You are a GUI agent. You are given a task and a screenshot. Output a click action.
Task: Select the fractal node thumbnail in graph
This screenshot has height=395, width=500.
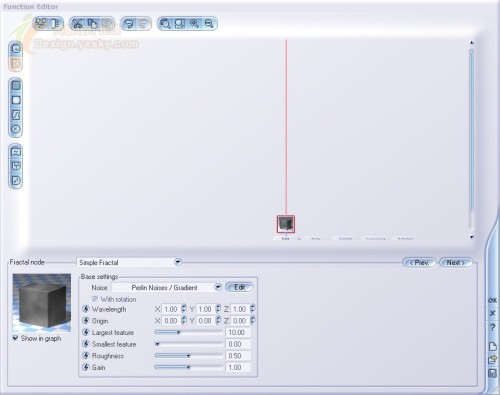coord(286,224)
